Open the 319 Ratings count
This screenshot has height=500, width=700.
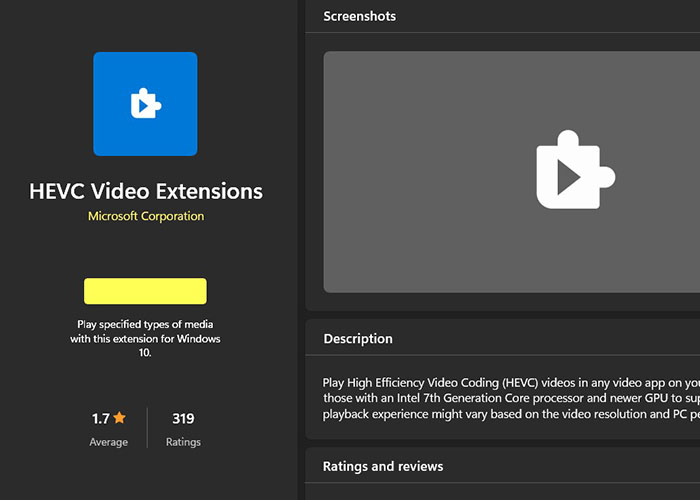coord(183,418)
